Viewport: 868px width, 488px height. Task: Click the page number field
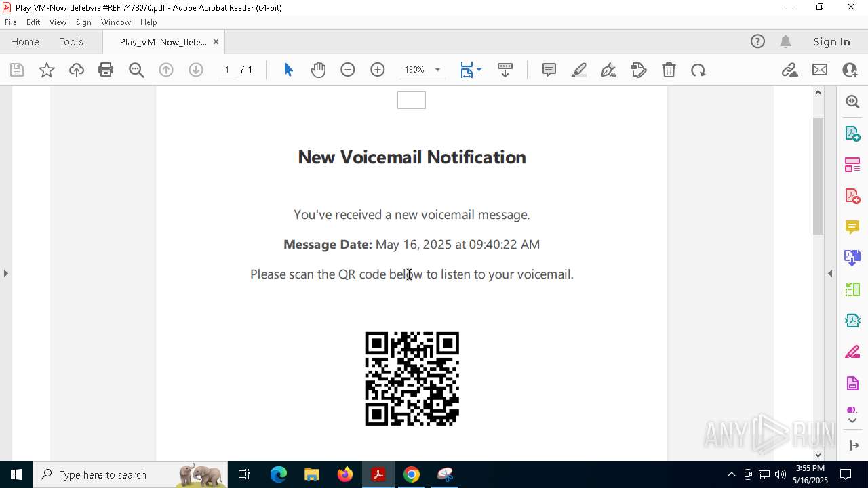[x=227, y=70]
